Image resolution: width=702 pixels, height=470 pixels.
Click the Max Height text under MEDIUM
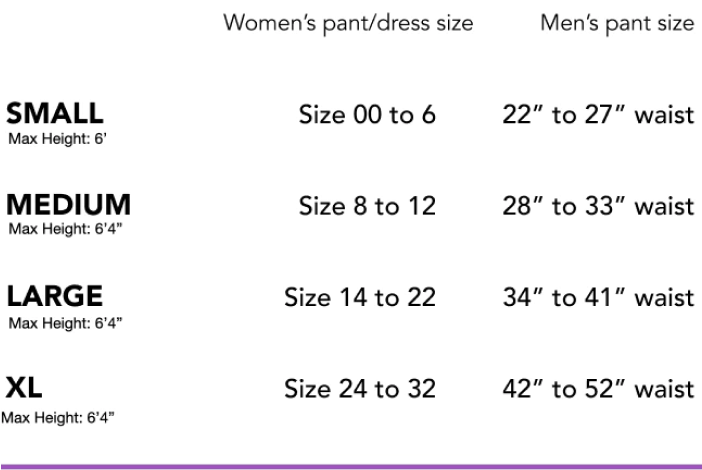tap(65, 229)
